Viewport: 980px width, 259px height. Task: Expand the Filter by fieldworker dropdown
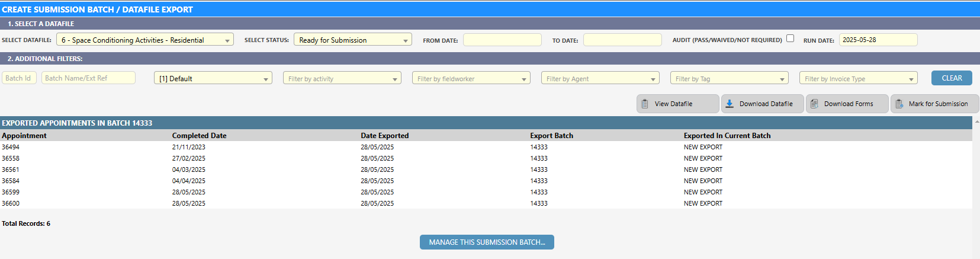(471, 78)
